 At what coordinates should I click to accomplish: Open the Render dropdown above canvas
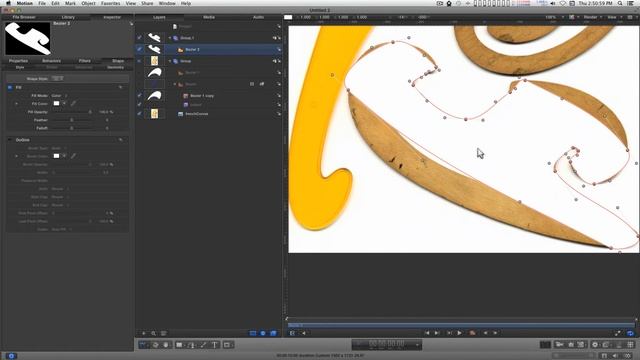pyautogui.click(x=592, y=17)
